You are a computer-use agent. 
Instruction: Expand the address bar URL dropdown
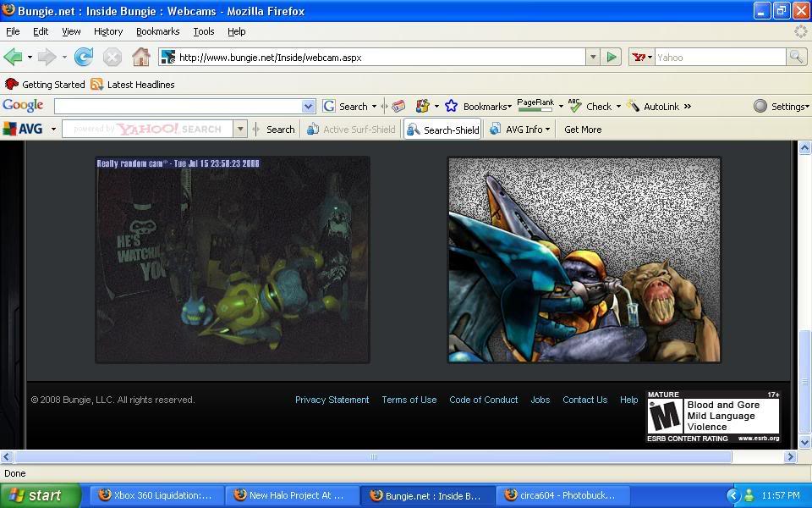point(593,57)
